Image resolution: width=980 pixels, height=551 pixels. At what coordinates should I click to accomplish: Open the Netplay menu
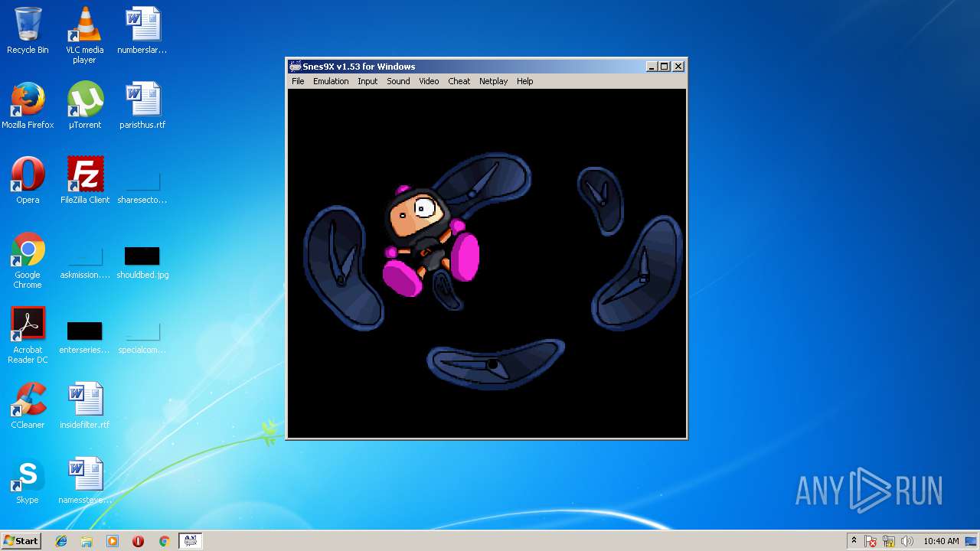[x=493, y=81]
